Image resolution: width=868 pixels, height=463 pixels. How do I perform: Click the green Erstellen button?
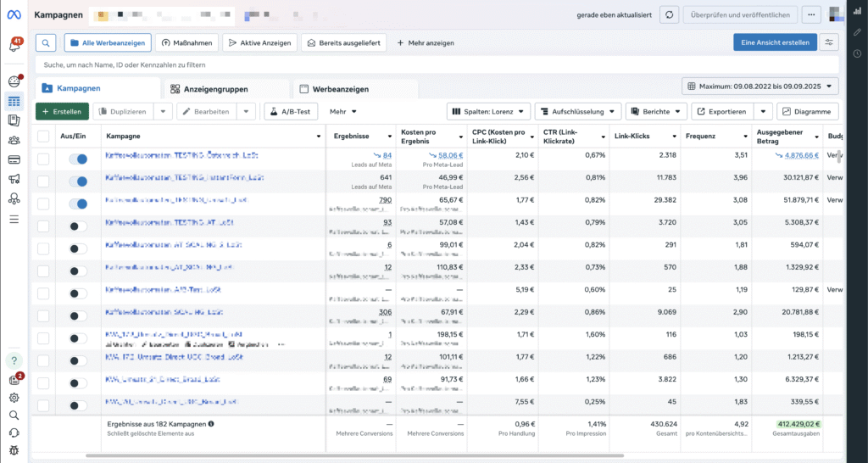click(x=61, y=111)
